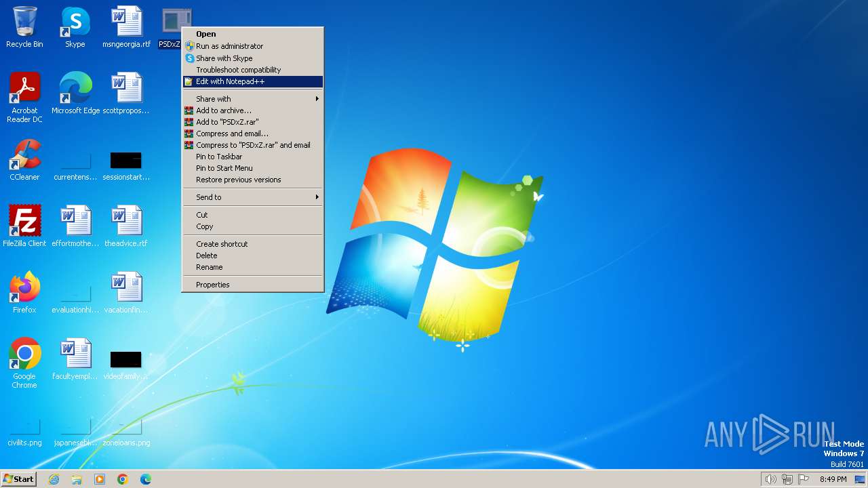Expand the Share with submenu
Screen dimensions: 868x488
[x=253, y=99]
